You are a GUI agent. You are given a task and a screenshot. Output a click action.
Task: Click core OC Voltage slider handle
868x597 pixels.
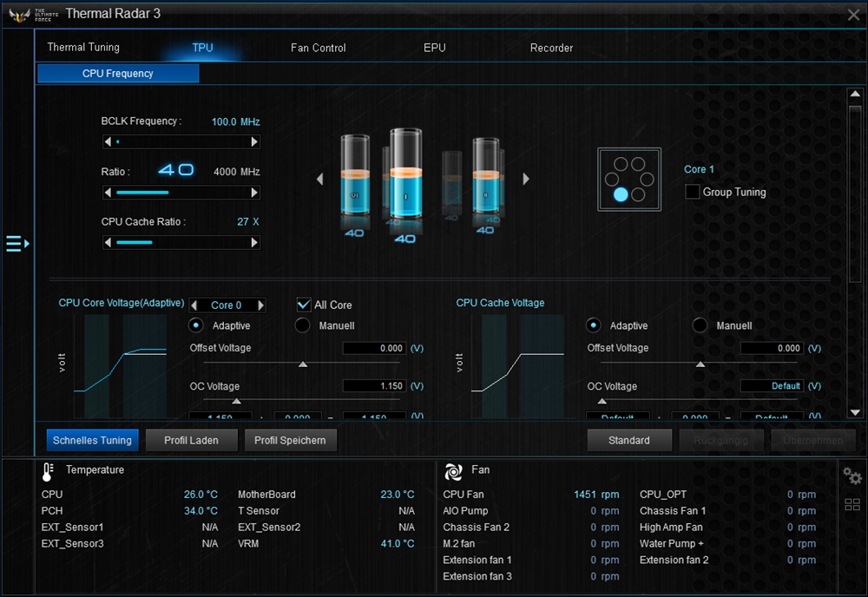pyautogui.click(x=236, y=401)
